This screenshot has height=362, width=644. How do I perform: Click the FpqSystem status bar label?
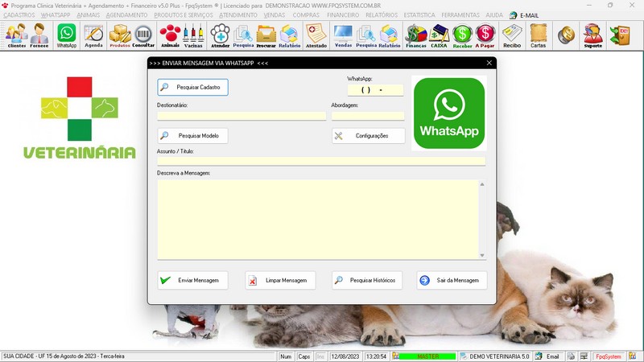[609, 356]
